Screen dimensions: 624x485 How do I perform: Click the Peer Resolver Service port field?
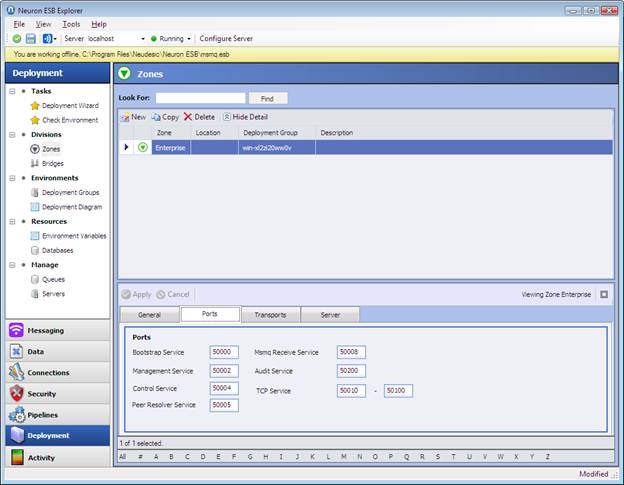(x=224, y=405)
